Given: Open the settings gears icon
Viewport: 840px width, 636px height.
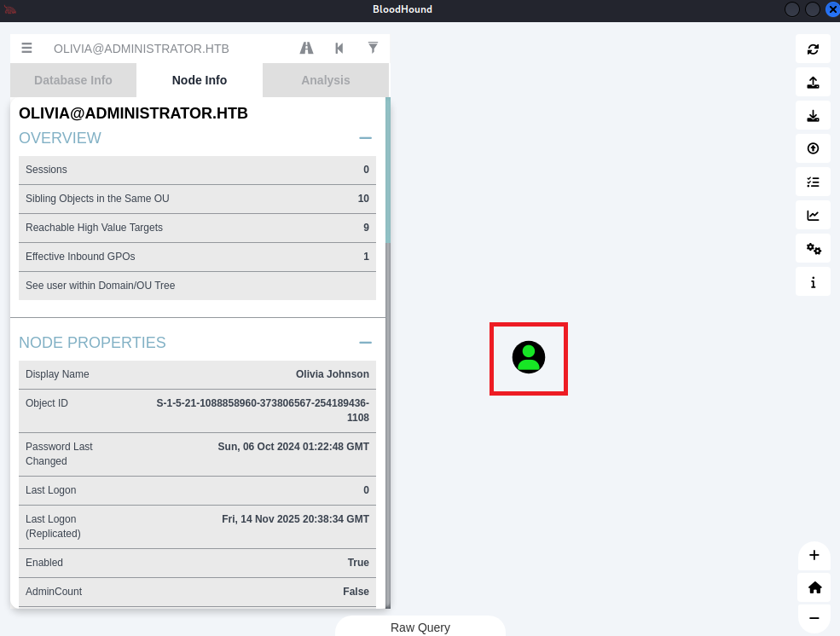Looking at the screenshot, I should [813, 249].
